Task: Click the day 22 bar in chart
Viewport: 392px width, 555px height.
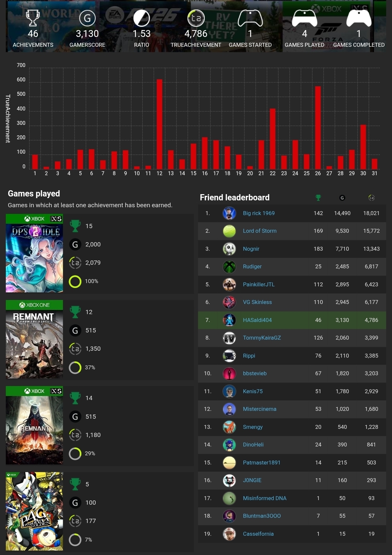Action: tap(272, 139)
